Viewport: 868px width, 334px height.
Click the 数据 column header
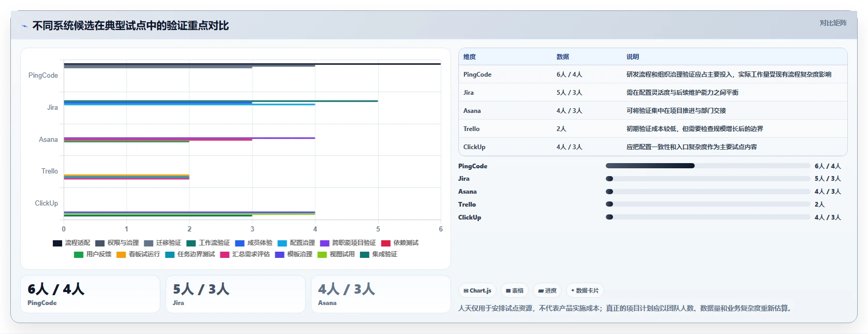[x=563, y=57]
